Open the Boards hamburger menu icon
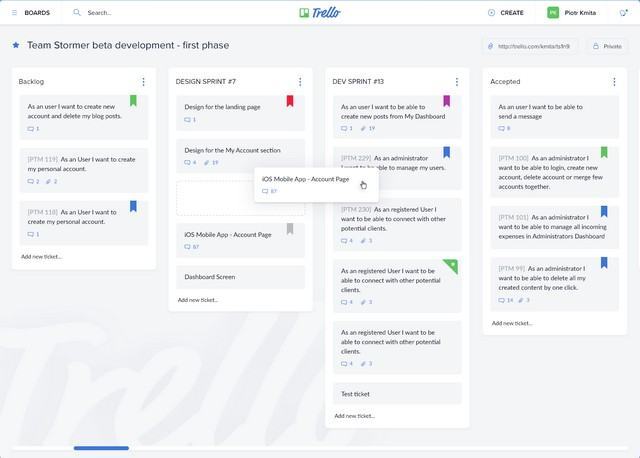 [x=14, y=13]
